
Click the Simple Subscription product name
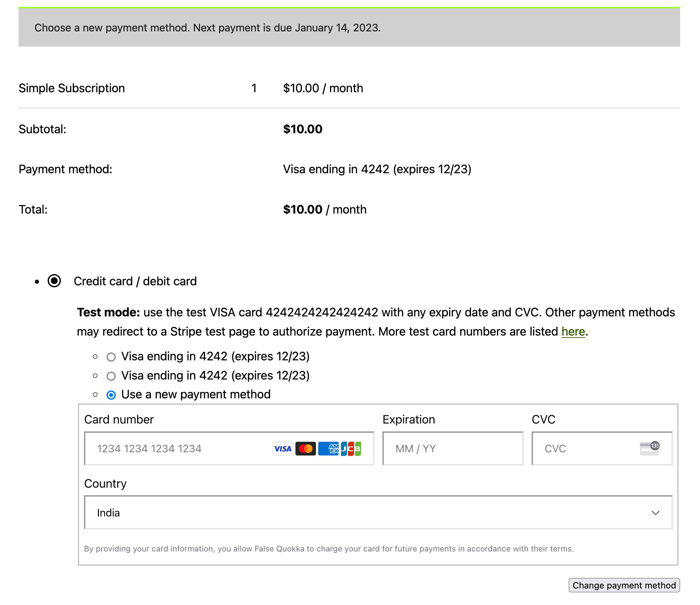(x=72, y=88)
